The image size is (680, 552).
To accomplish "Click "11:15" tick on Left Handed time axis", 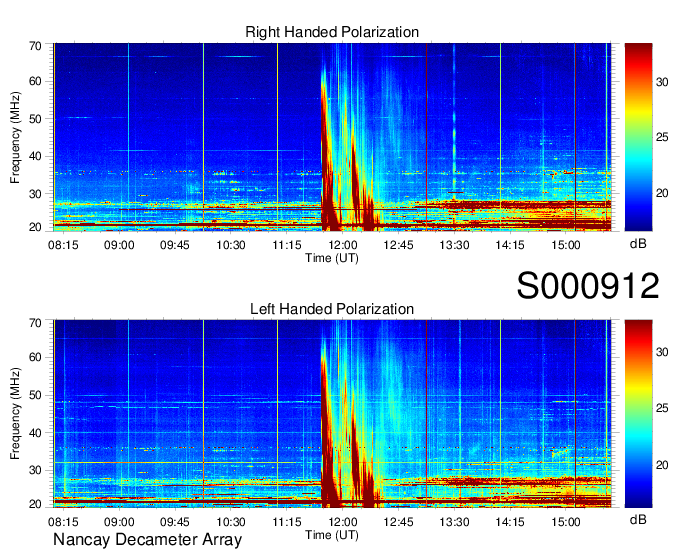I will [287, 522].
